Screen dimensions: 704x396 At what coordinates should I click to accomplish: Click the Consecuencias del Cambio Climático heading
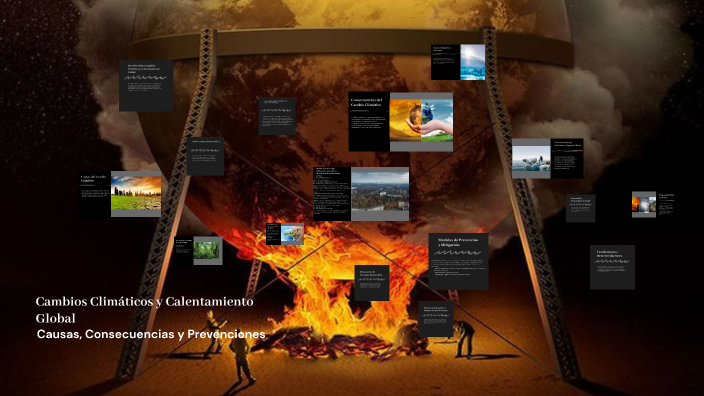coord(366,102)
